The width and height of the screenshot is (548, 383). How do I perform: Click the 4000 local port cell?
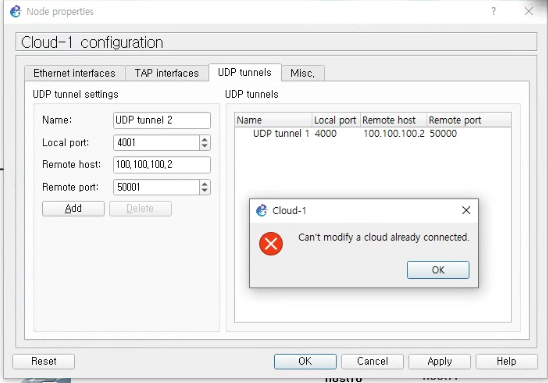326,133
